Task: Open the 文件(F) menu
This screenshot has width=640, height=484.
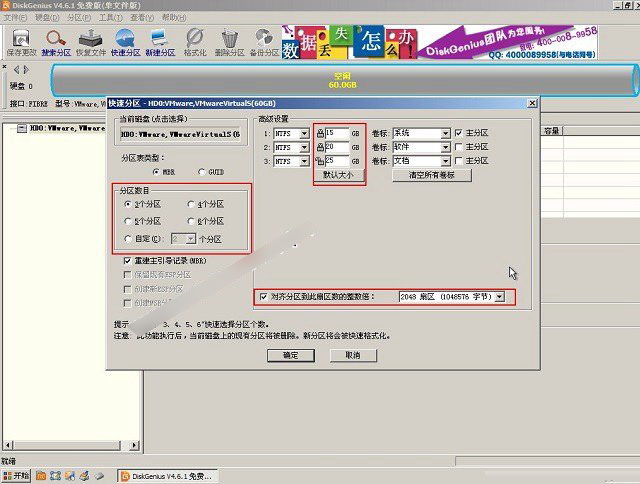Action: click(x=15, y=18)
